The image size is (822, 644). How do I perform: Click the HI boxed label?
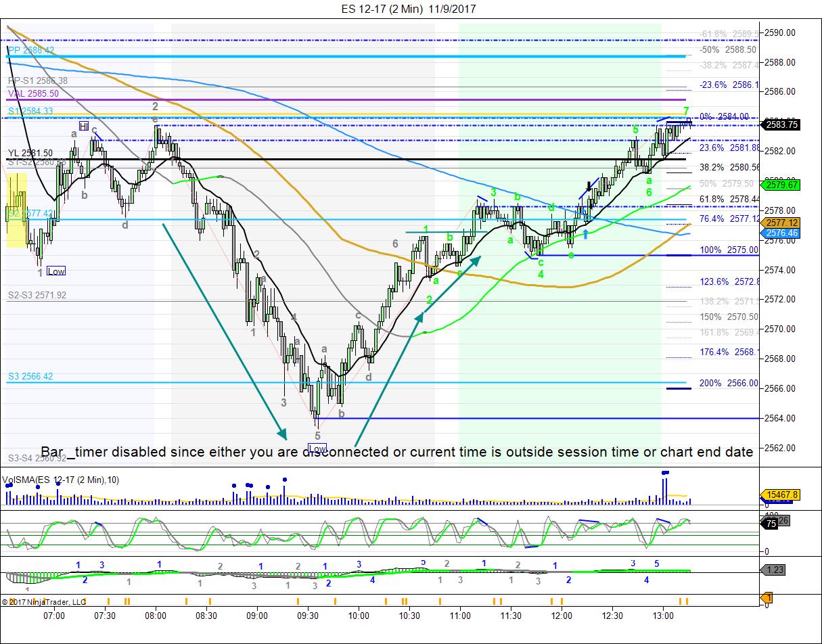coord(84,126)
